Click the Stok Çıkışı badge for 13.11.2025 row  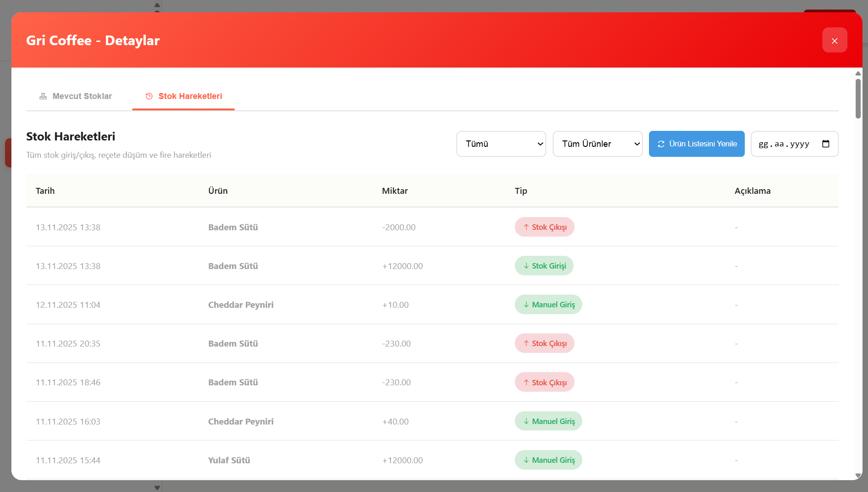[x=544, y=227]
